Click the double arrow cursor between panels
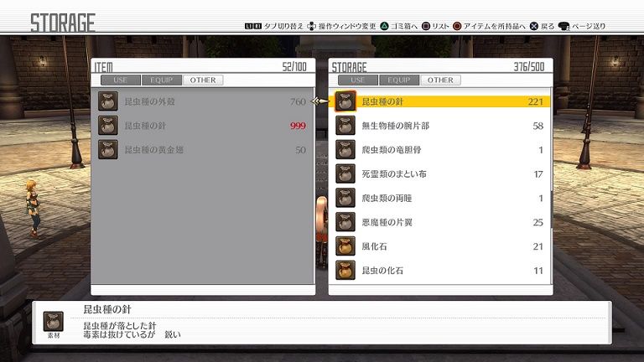644x362 pixels. pyautogui.click(x=320, y=101)
